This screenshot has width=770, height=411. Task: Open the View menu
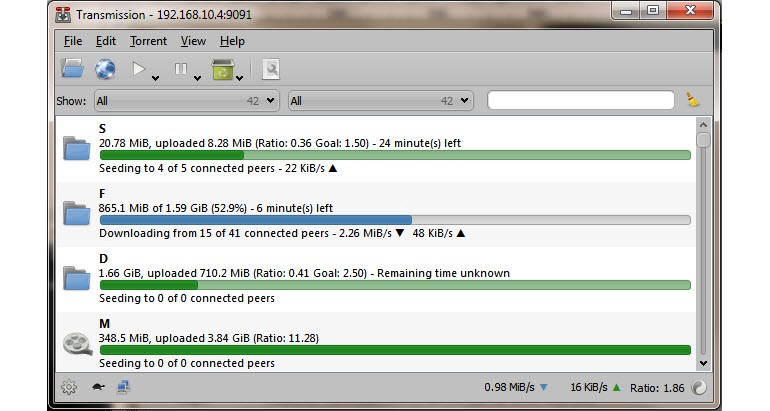(x=193, y=41)
